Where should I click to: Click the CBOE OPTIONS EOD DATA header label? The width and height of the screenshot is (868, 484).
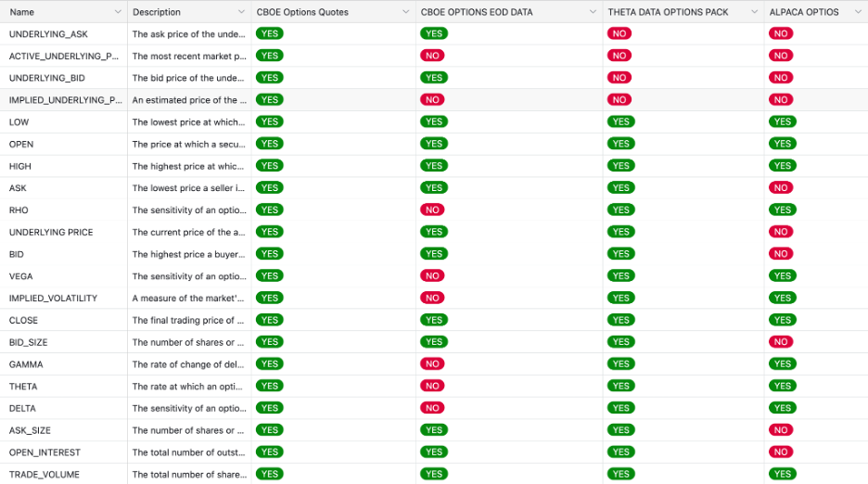tap(477, 12)
